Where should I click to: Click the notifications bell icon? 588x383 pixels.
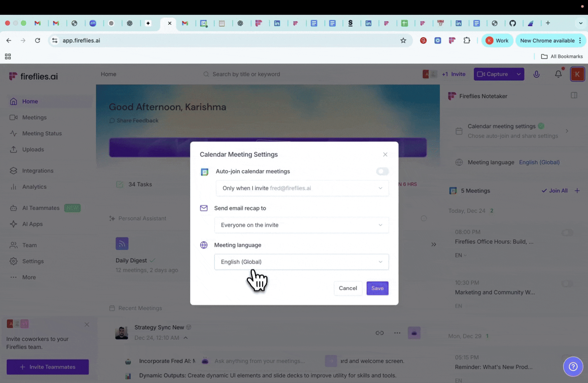point(558,74)
